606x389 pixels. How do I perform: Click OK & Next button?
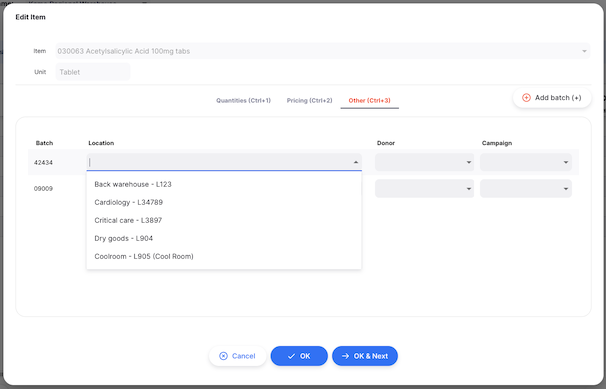[365, 356]
